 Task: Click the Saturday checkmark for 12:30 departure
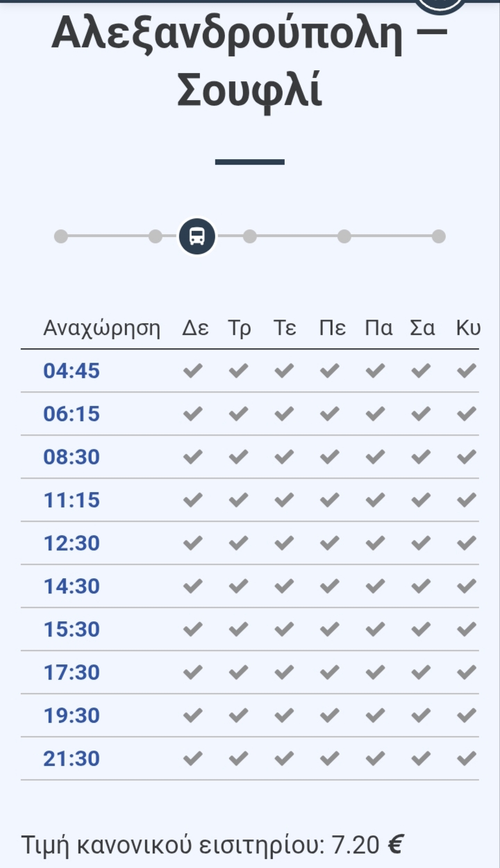[x=421, y=543]
